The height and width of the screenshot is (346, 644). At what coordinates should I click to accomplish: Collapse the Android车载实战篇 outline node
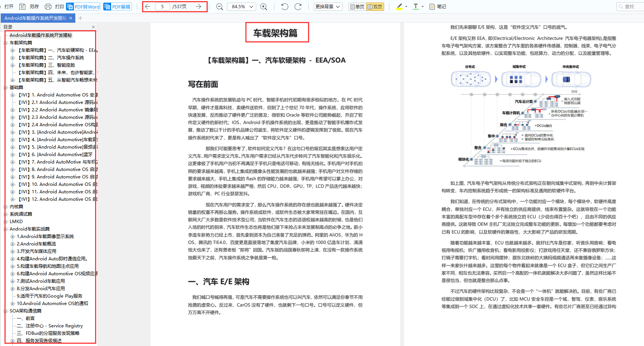point(6,229)
